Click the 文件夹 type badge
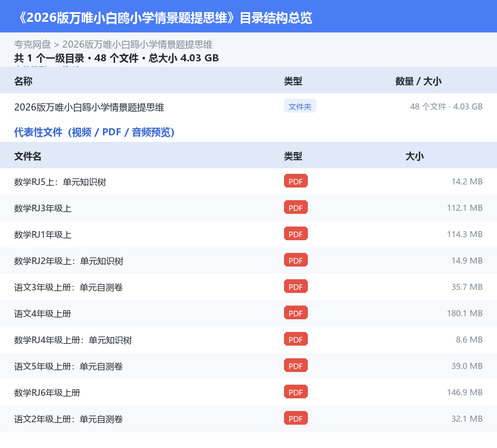 pos(300,106)
